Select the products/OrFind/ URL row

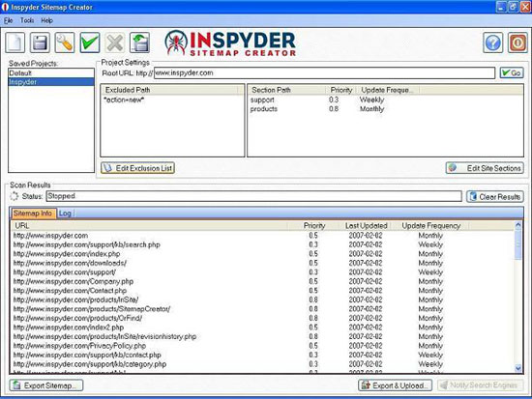click(x=263, y=318)
